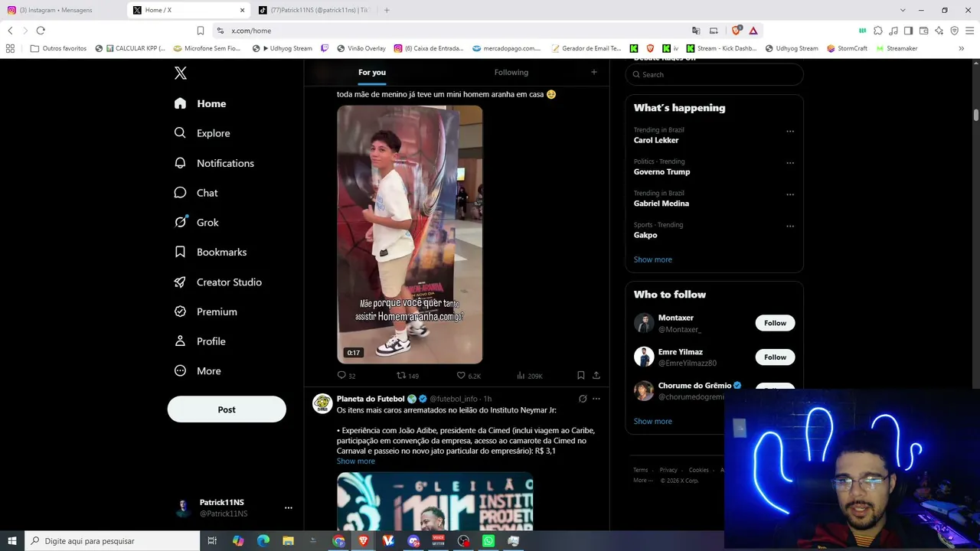Open Task View on the taskbar
The height and width of the screenshot is (551, 980).
point(213,541)
